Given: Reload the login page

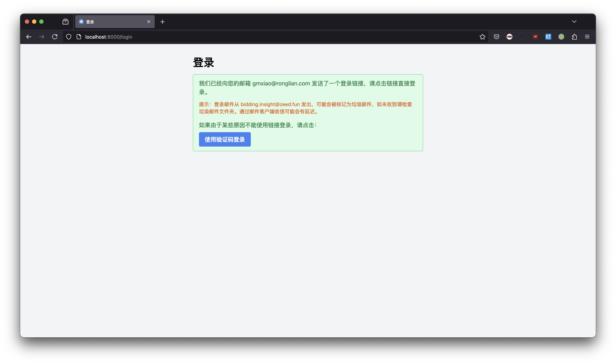Looking at the screenshot, I should [55, 37].
